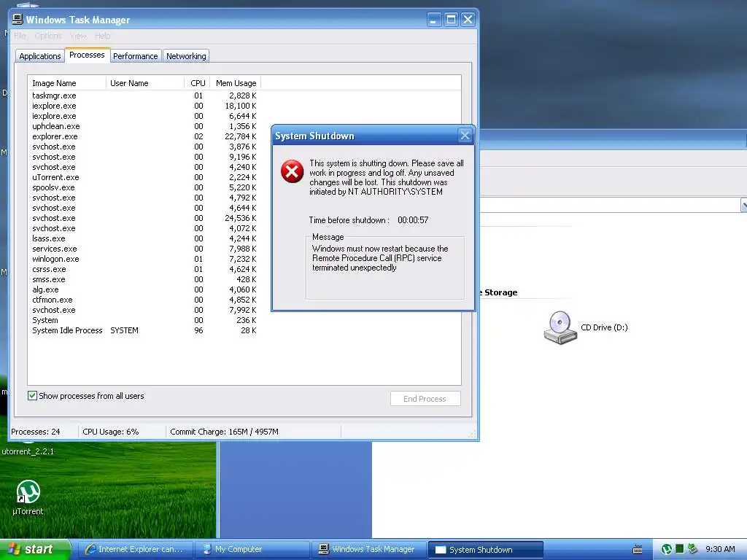
Task: Click the green Task Manager CPU tray icon
Action: (680, 549)
